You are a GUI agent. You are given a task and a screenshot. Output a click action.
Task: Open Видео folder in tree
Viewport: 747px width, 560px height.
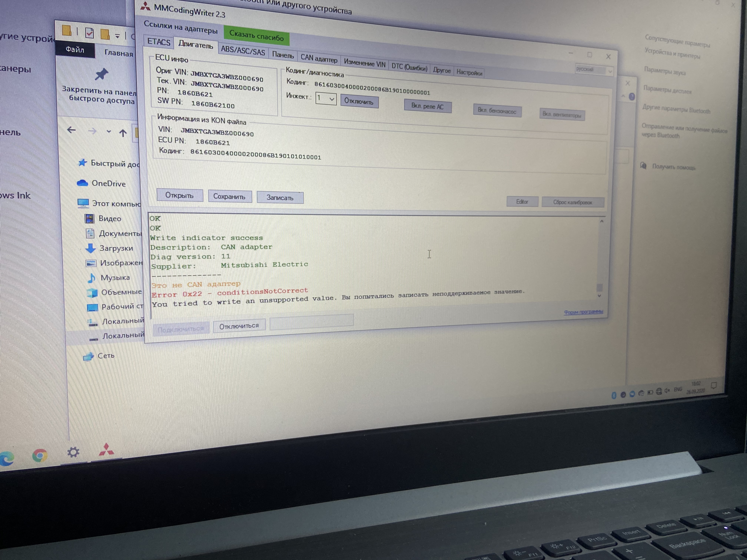click(103, 218)
